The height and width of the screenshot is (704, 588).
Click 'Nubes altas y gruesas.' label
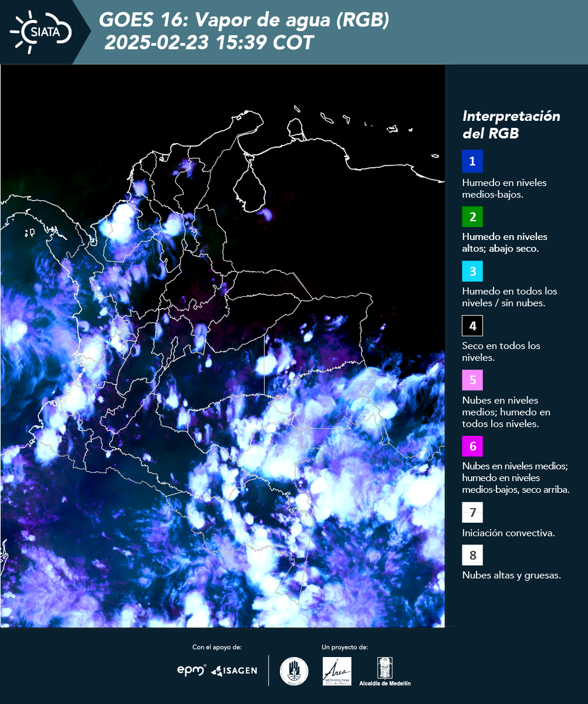pos(512,575)
